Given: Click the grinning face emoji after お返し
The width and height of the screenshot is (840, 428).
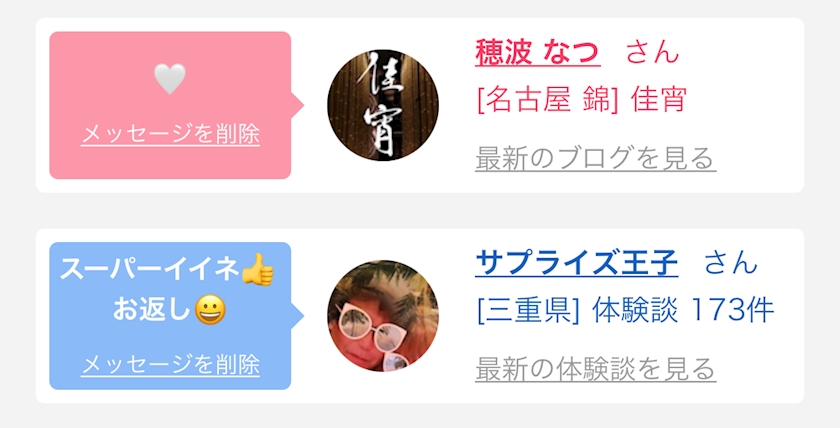Looking at the screenshot, I should click(210, 310).
